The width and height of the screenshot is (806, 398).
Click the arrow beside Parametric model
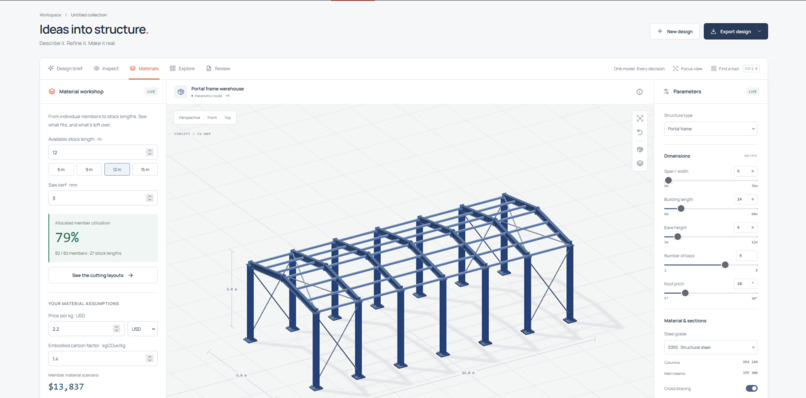click(x=227, y=96)
